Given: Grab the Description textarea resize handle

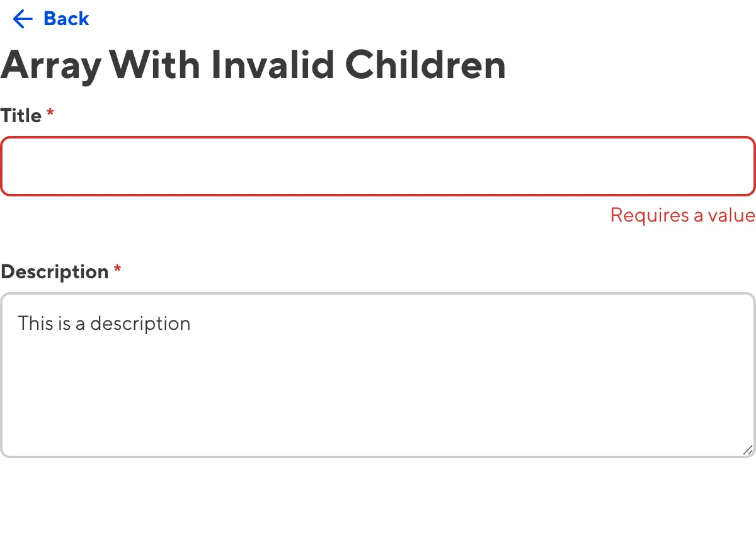Looking at the screenshot, I should coord(748,449).
